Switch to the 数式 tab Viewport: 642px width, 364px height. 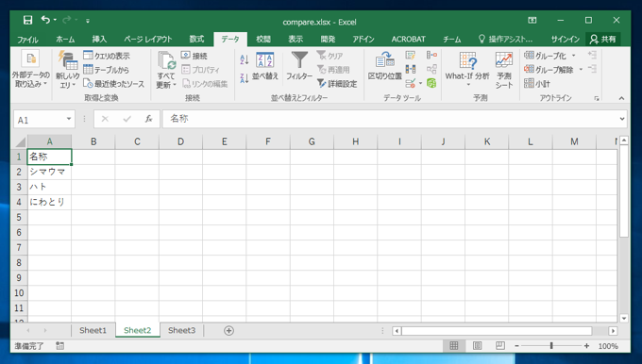pos(196,40)
